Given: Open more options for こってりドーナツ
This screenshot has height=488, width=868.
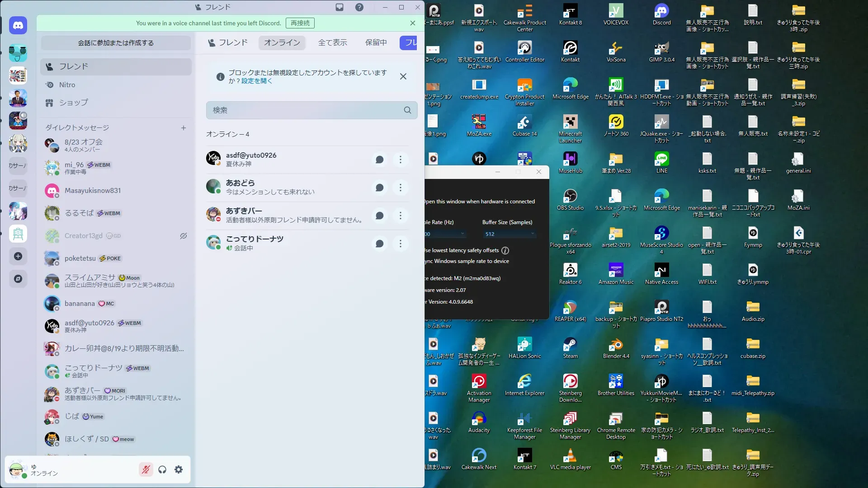Looking at the screenshot, I should [400, 244].
